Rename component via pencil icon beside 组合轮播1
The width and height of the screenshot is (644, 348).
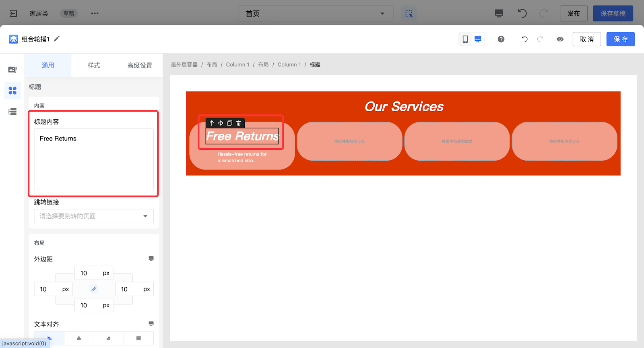pyautogui.click(x=57, y=39)
